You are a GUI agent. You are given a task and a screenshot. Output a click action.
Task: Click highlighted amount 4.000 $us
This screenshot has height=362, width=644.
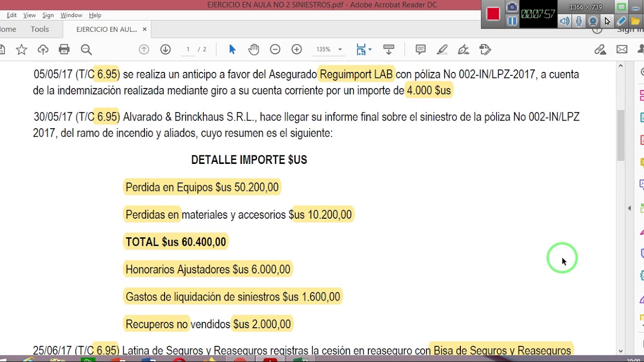[x=429, y=90]
